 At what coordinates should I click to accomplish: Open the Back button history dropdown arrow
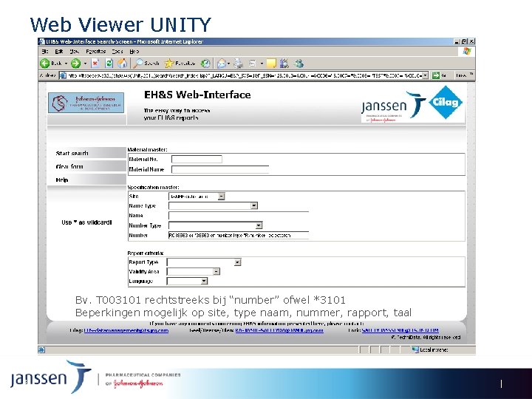(x=66, y=64)
